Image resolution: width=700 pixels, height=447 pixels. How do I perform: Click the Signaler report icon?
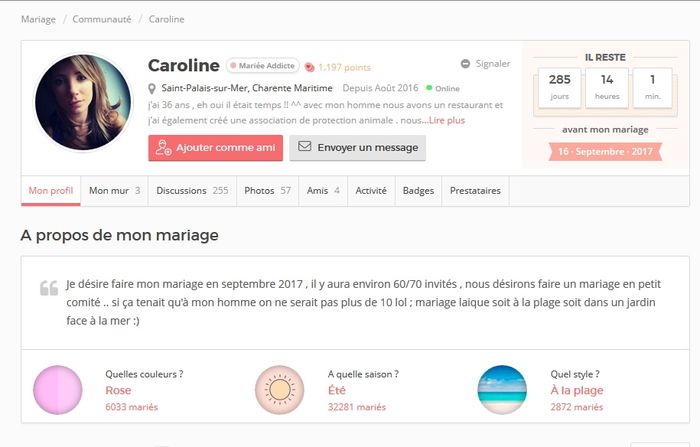point(465,64)
